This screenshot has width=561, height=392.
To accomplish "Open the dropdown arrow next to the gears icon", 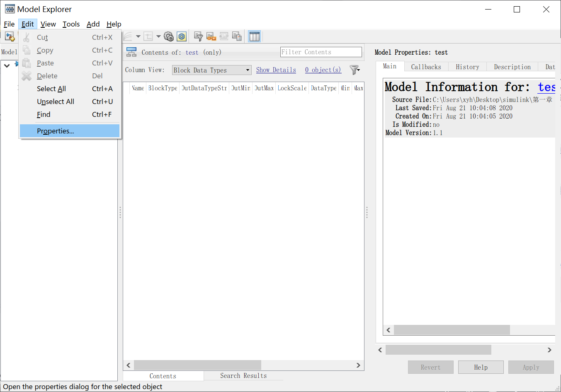I will click(158, 36).
